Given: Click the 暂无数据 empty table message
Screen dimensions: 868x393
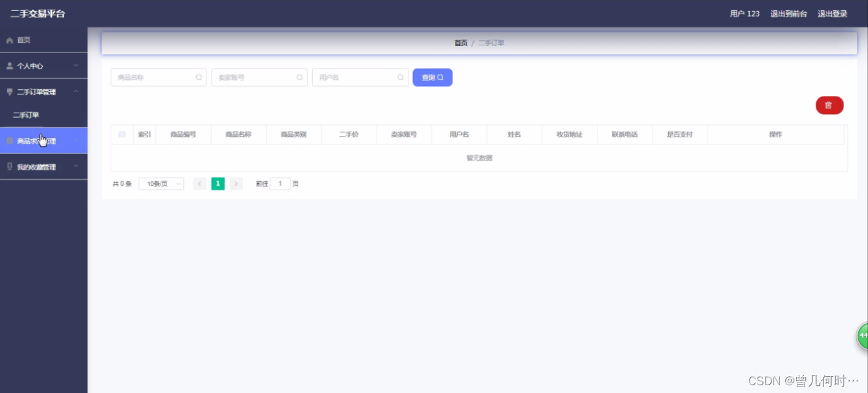Looking at the screenshot, I should coord(479,158).
